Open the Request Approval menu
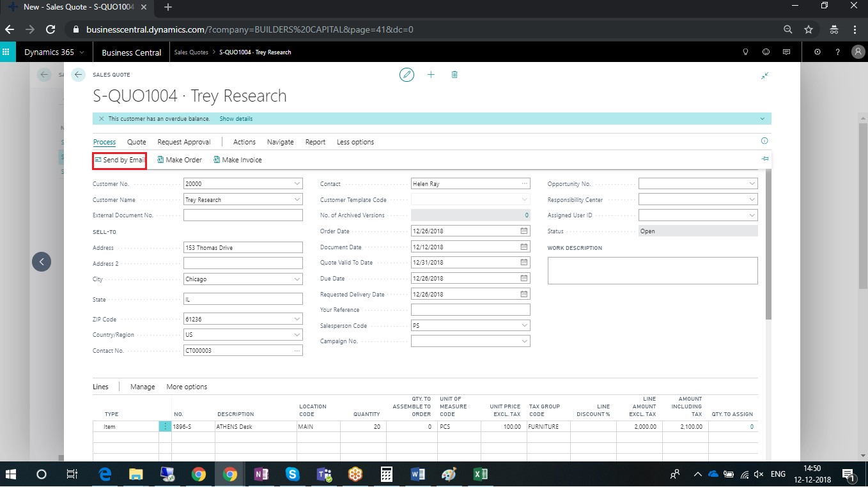Image resolution: width=868 pixels, height=487 pixels. tap(184, 142)
